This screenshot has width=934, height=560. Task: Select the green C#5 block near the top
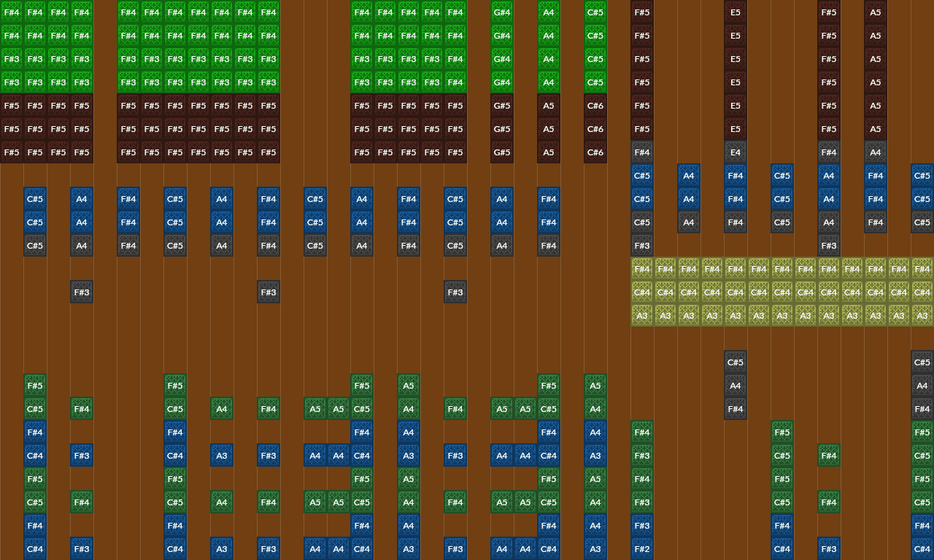[595, 36]
